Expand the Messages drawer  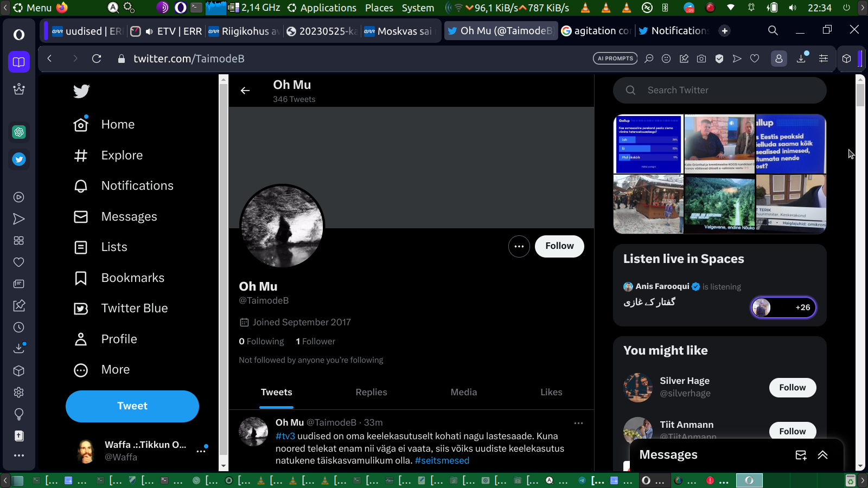coord(823,455)
